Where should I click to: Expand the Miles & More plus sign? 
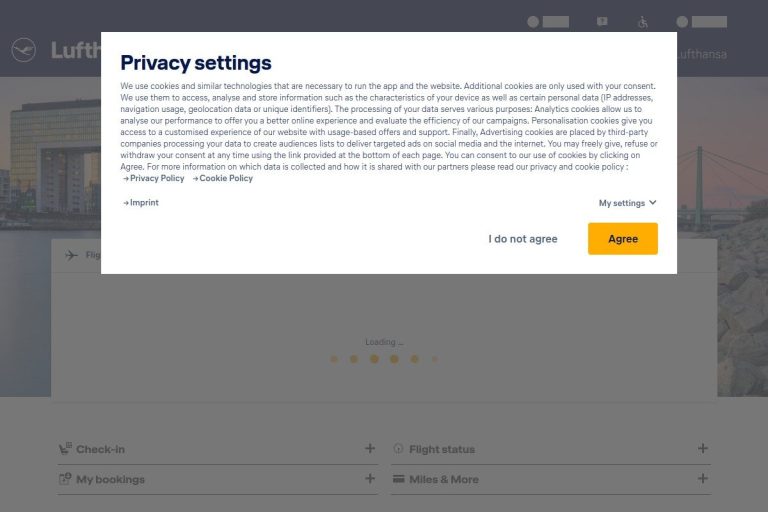703,479
